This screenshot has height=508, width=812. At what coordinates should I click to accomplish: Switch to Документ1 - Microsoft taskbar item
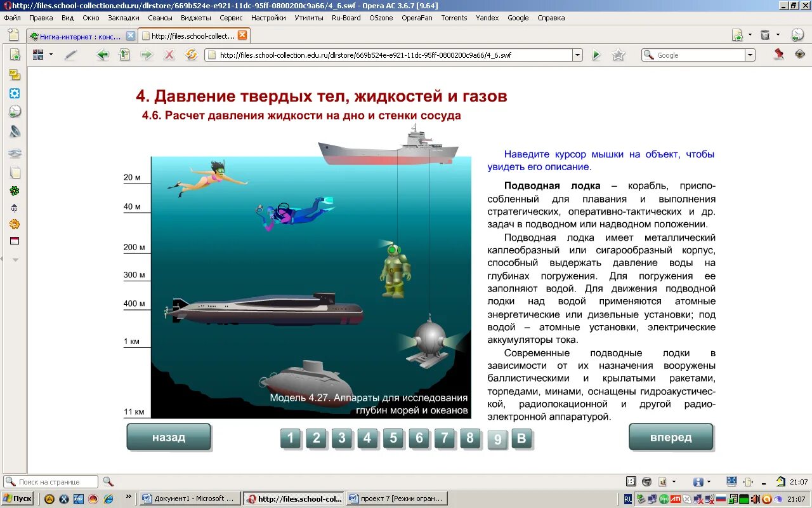[x=190, y=498]
